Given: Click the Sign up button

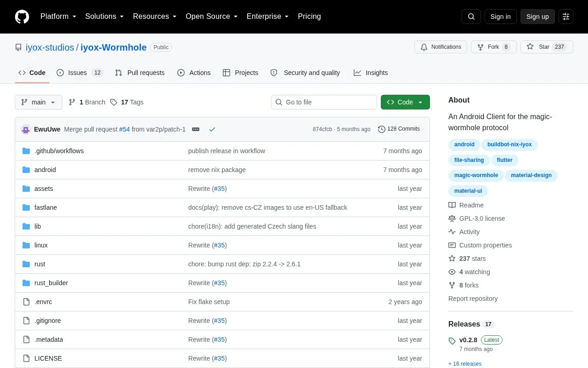Looking at the screenshot, I should 537,17.
